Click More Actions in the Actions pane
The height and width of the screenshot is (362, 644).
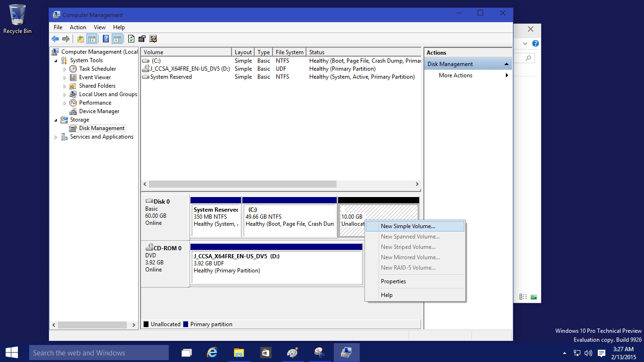point(455,75)
